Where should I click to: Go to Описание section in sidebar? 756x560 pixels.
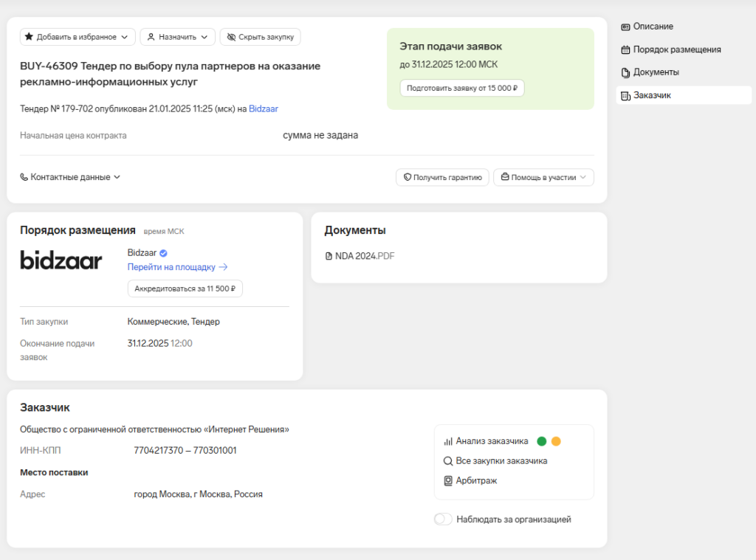pos(653,27)
